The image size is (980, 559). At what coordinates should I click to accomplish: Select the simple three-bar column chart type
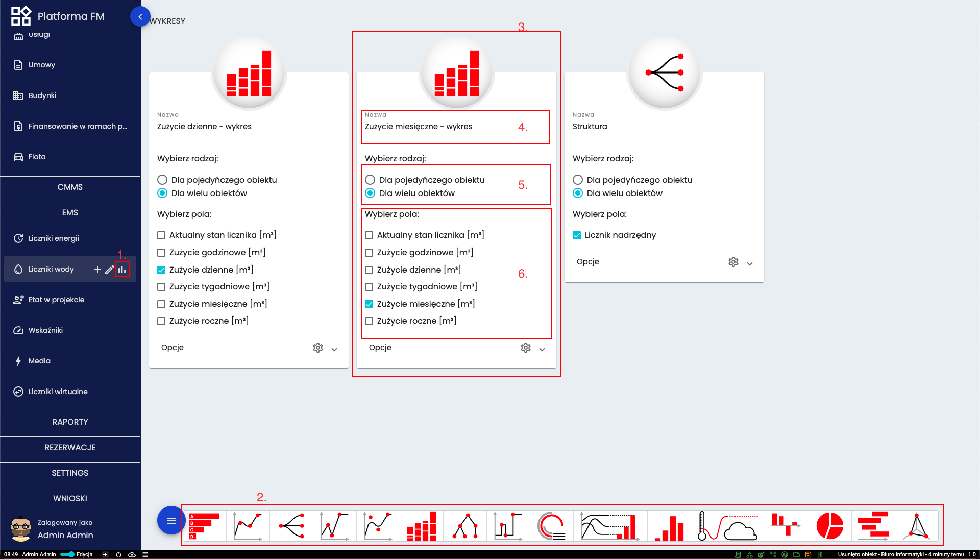point(669,526)
